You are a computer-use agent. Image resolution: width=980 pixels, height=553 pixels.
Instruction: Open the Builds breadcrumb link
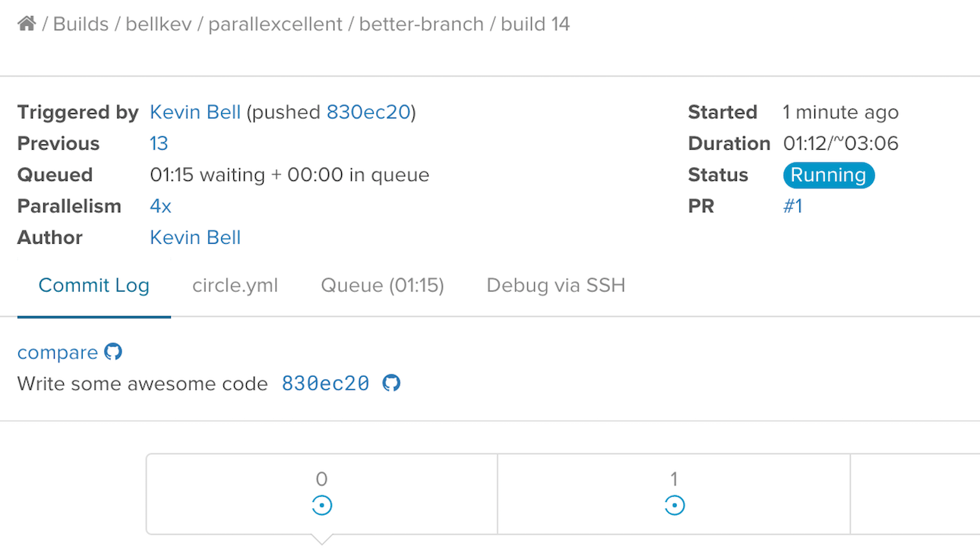[x=81, y=24]
